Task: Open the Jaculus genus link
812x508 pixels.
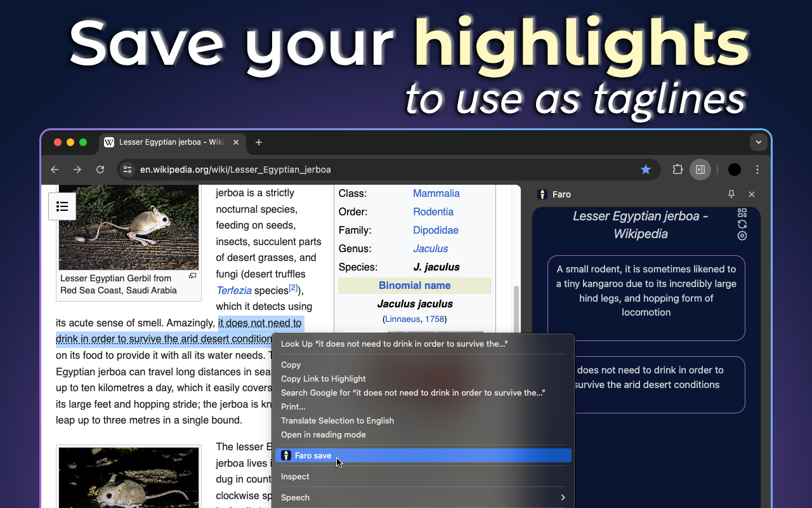Action: point(431,248)
